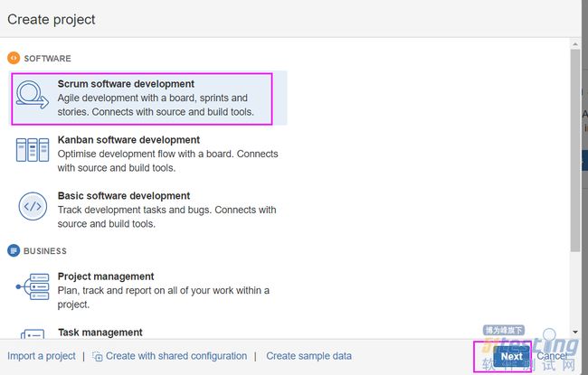The image size is (588, 375).
Task: Select the Scrum software development icon
Action: [33, 95]
